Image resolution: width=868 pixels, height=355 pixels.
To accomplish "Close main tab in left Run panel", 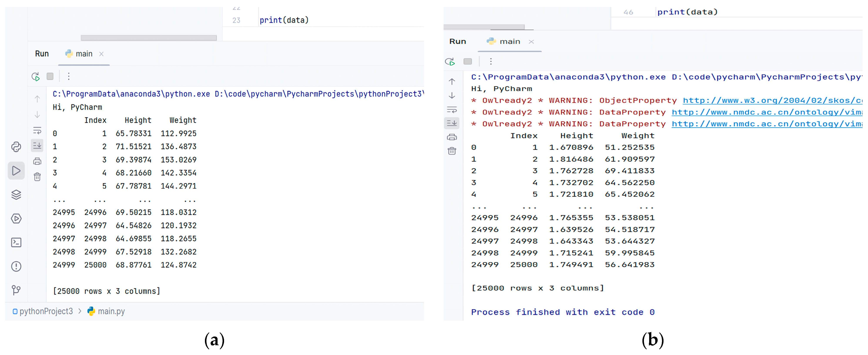I will point(101,54).
